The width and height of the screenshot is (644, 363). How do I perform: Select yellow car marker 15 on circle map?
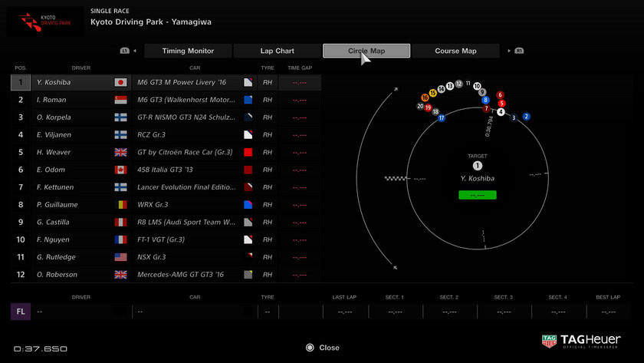coord(432,93)
